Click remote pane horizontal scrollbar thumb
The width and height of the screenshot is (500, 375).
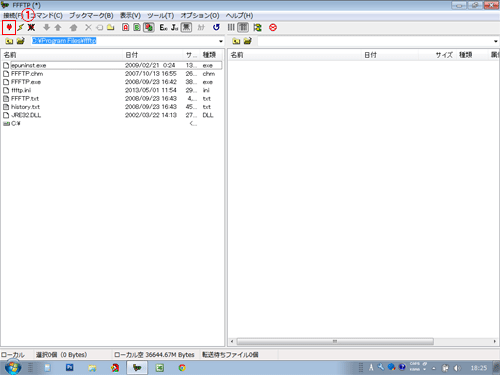335,341
